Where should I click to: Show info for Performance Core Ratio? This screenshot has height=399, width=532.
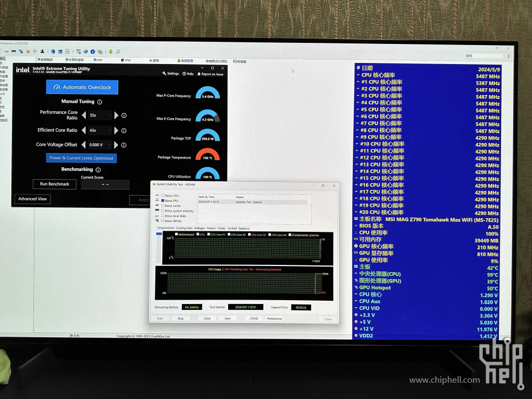click(124, 115)
